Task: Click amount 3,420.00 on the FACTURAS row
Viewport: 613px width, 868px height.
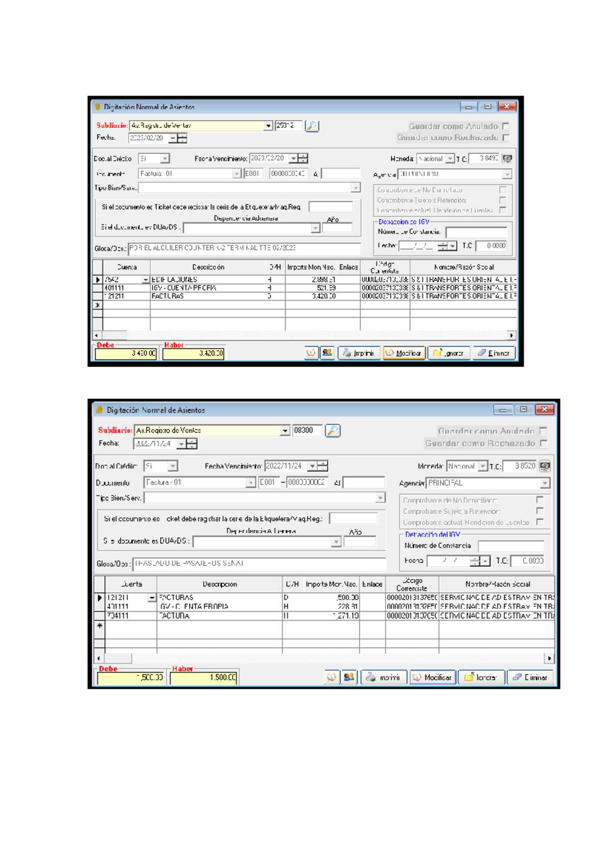Action: 324,296
